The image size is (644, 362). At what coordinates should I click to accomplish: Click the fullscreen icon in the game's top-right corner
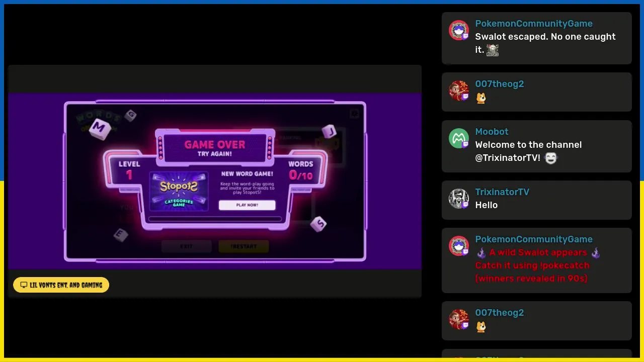[x=354, y=114]
